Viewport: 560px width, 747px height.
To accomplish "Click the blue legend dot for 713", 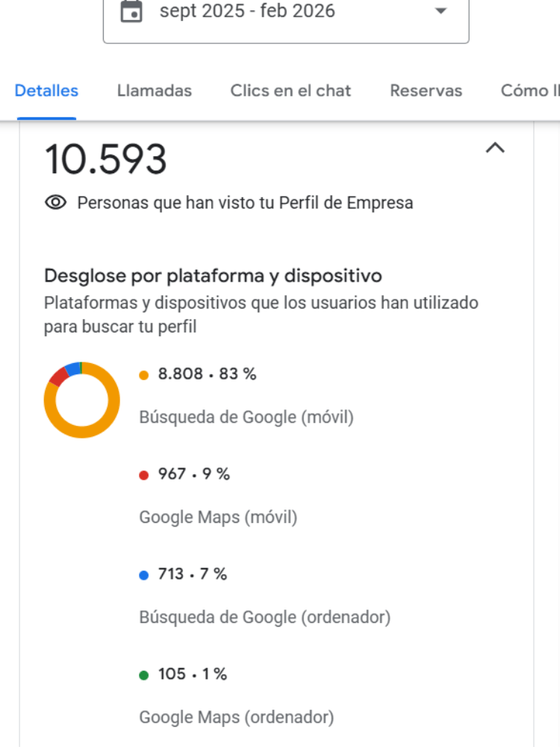I will click(x=144, y=575).
